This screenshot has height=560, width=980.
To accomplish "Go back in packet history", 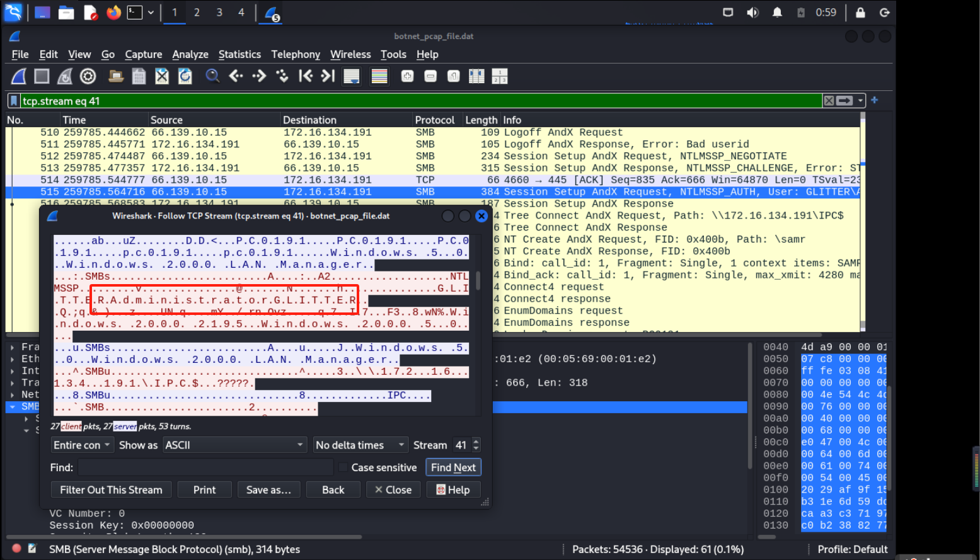I will click(x=236, y=76).
